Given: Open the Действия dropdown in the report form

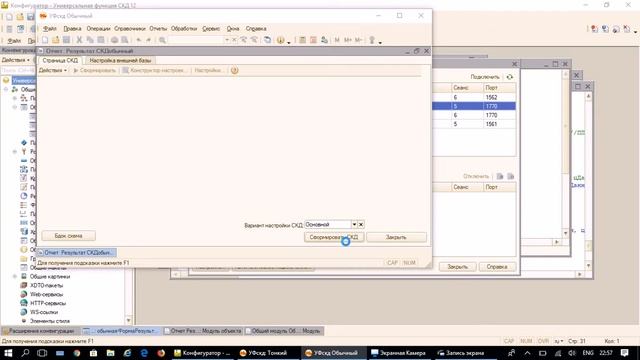Looking at the screenshot, I should (x=53, y=71).
